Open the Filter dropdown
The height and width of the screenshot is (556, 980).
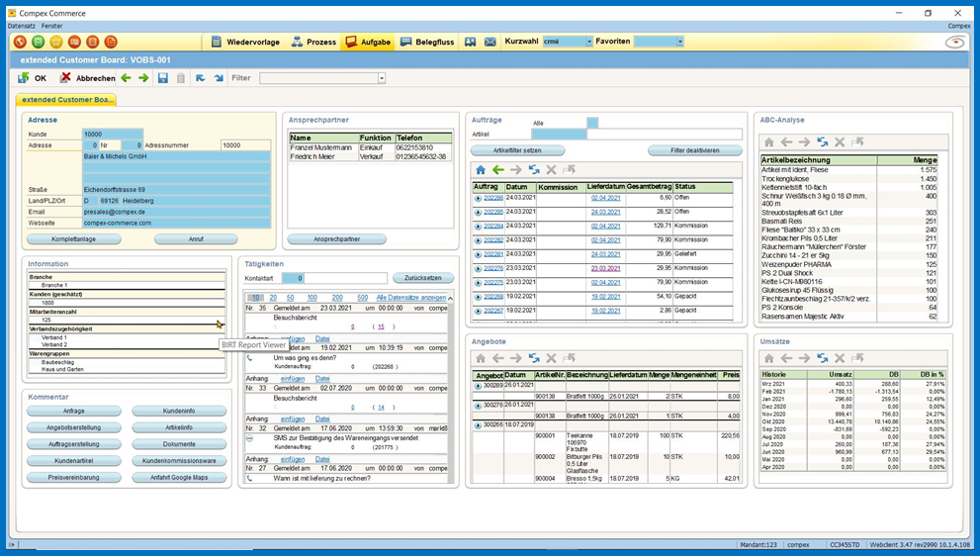[x=381, y=78]
